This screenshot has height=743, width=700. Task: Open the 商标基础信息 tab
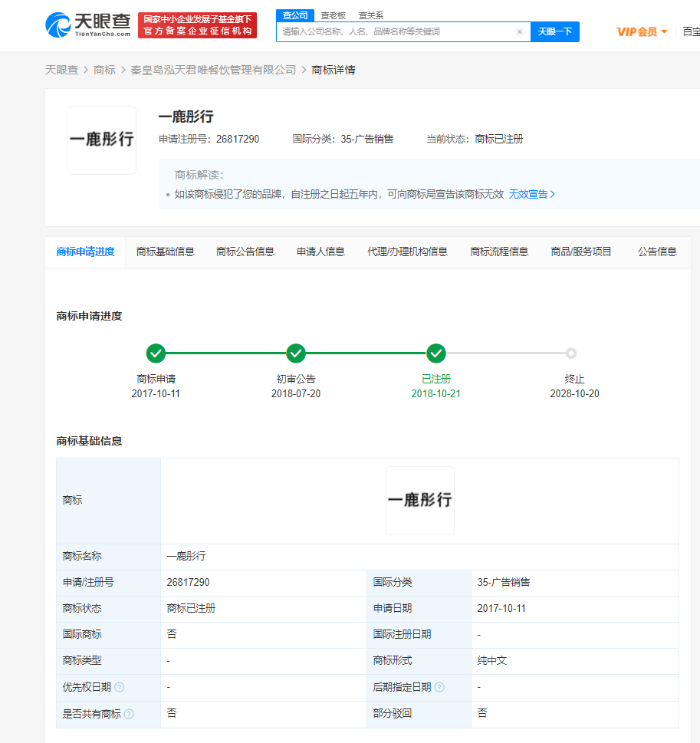[x=166, y=252]
